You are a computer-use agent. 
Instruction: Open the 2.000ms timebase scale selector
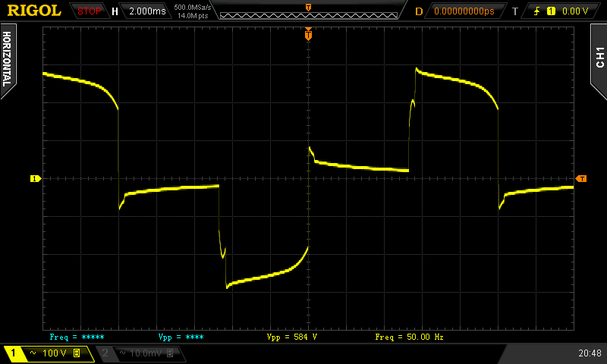pyautogui.click(x=146, y=11)
